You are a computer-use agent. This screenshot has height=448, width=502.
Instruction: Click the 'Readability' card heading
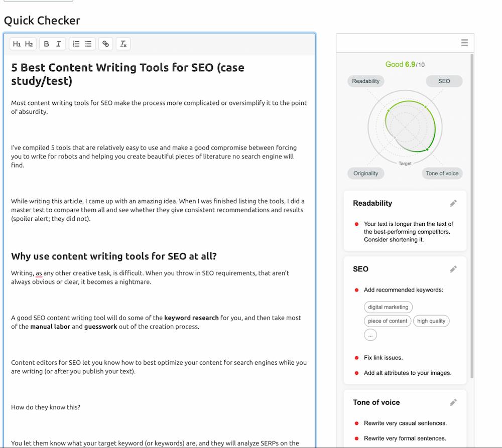(372, 203)
